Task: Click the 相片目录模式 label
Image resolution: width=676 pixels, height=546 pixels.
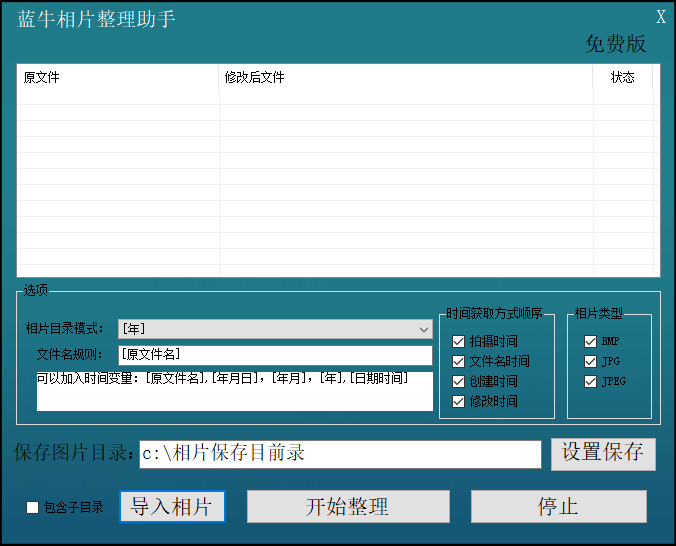Action: click(64, 329)
